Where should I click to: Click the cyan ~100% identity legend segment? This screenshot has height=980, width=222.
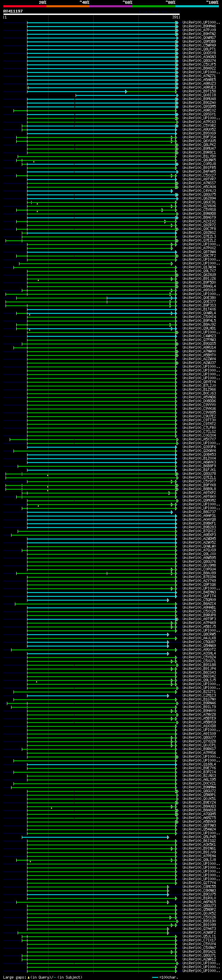[x=197, y=6]
